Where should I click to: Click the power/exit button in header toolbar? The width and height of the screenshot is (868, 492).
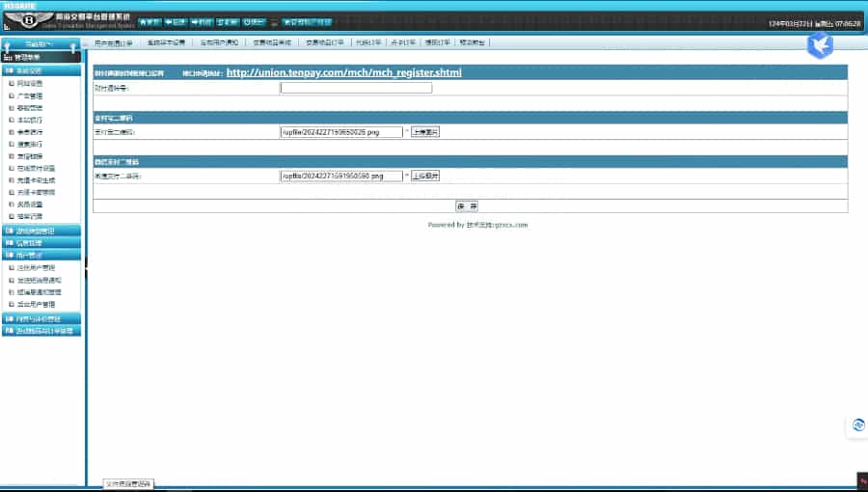(x=254, y=22)
